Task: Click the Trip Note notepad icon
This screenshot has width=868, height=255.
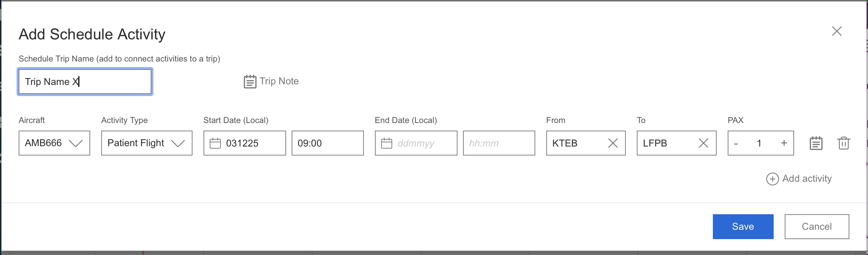Action: click(250, 82)
